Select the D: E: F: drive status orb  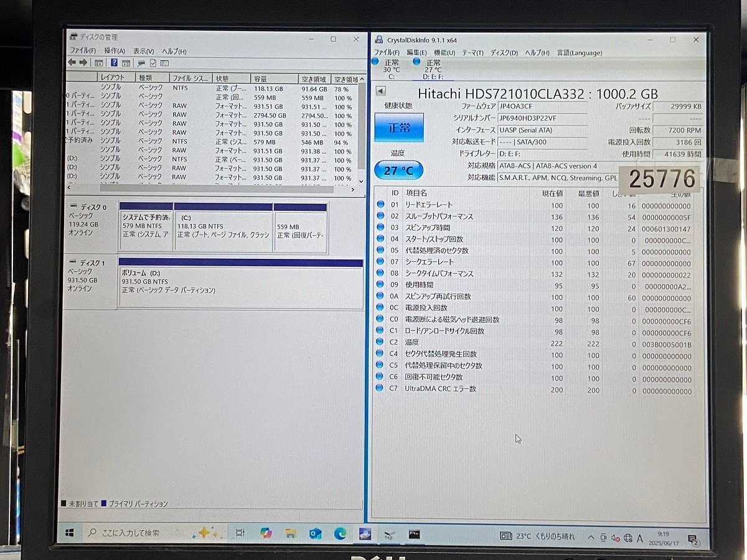[416, 62]
